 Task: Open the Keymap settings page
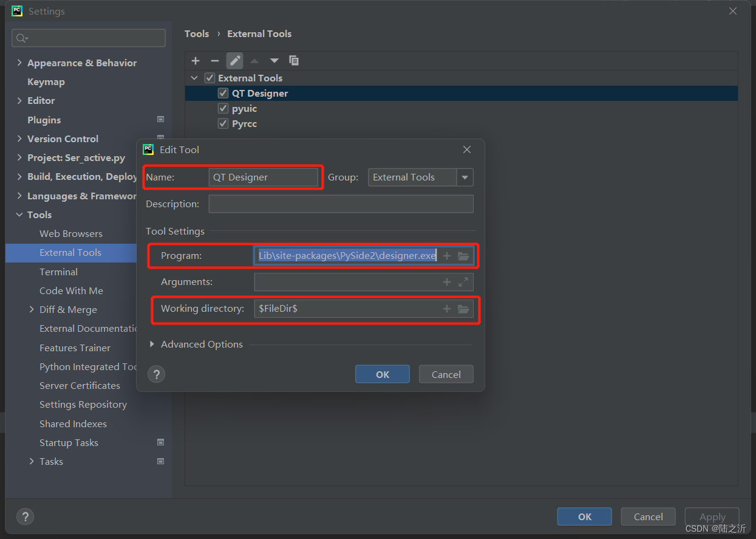tap(46, 81)
